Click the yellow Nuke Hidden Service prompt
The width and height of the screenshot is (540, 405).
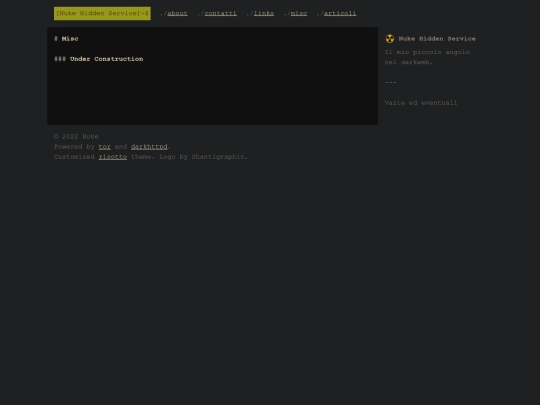[102, 13]
